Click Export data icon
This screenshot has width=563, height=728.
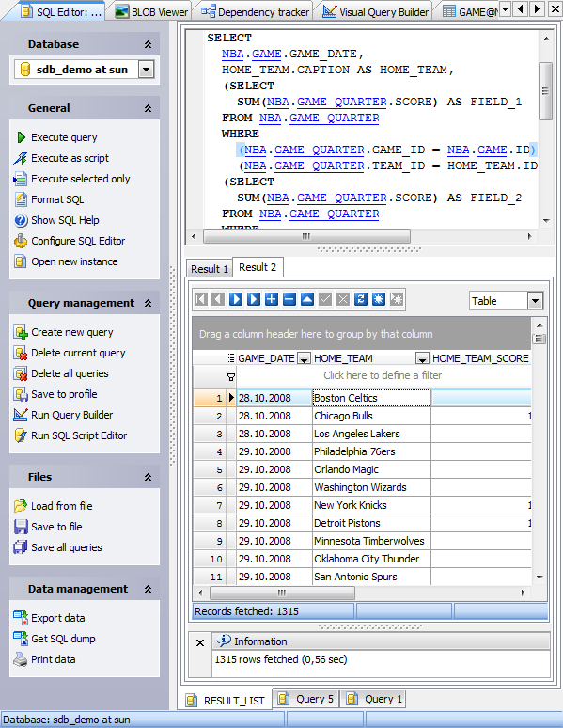(x=21, y=619)
